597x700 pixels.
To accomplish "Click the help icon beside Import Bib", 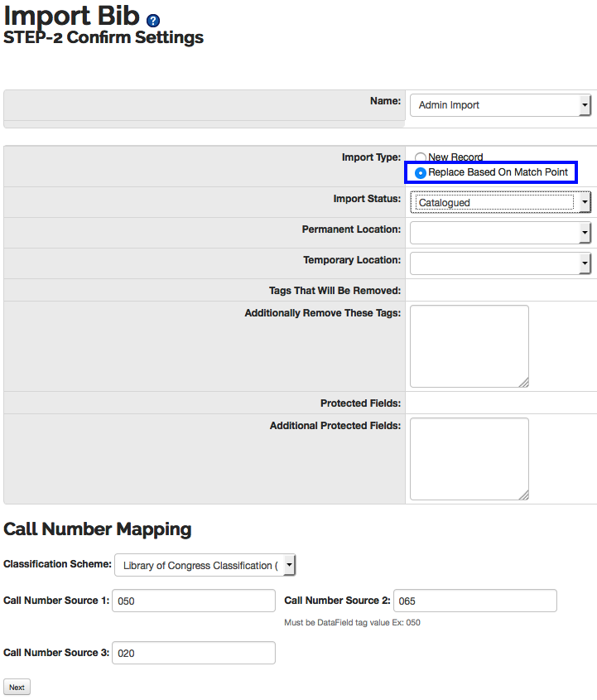I will 152,21.
